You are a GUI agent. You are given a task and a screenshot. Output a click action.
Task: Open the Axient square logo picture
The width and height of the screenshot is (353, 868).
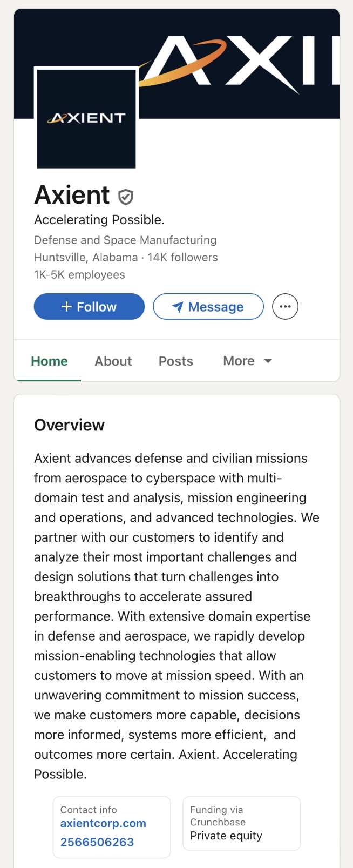point(86,118)
